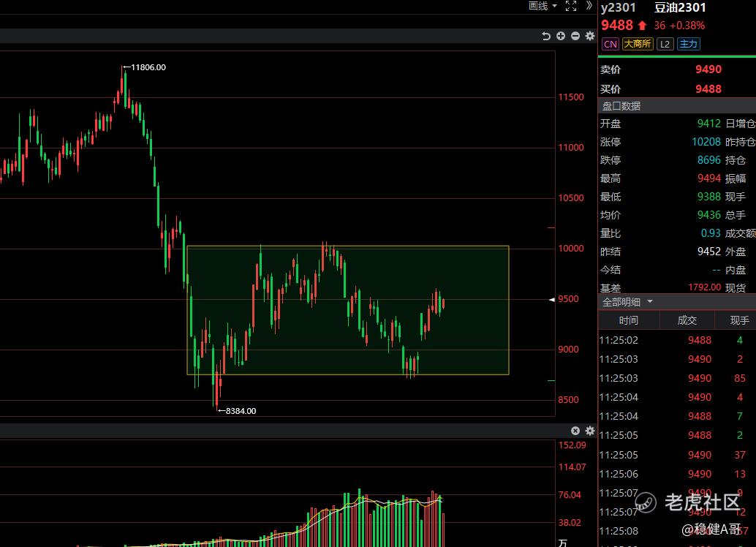756x547 pixels.
Task: Click the 76.04 volume axis label
Action: point(570,495)
